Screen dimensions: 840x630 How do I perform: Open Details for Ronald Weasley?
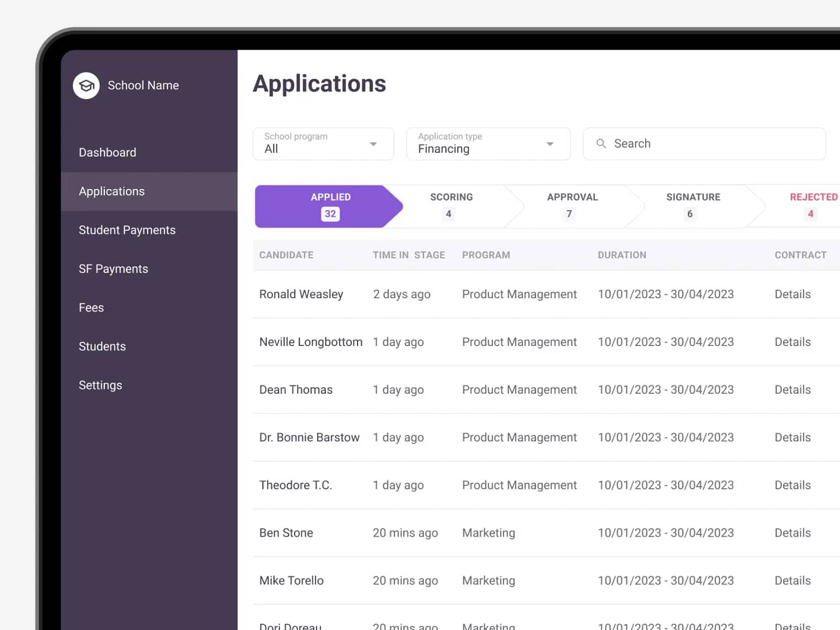click(792, 294)
